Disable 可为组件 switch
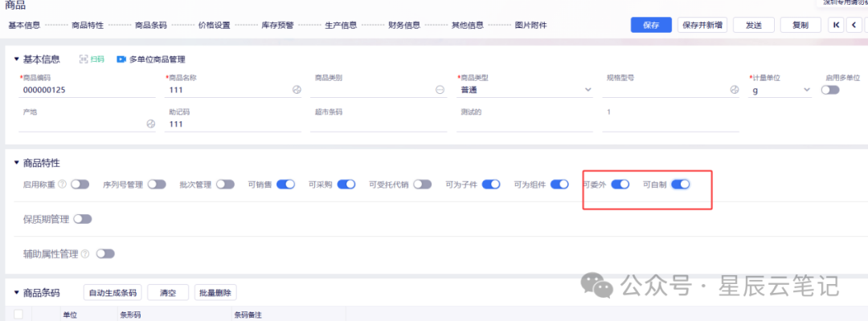868x321 pixels. coord(559,185)
